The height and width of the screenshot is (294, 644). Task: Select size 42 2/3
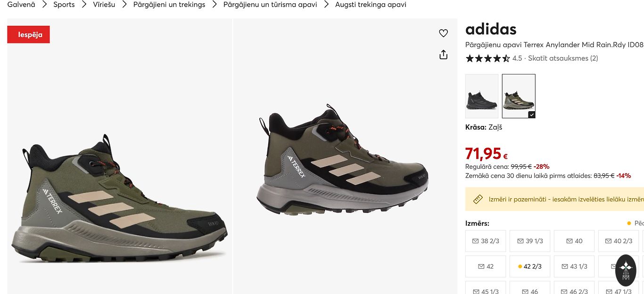pos(530,266)
